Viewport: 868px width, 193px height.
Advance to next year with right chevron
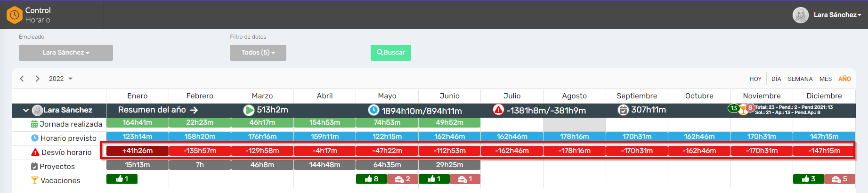[38, 79]
